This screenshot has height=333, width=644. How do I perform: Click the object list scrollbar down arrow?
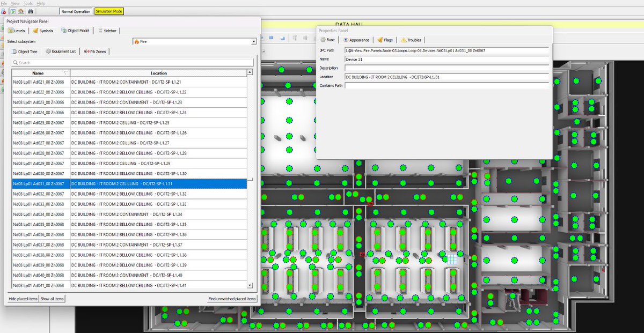pyautogui.click(x=250, y=285)
